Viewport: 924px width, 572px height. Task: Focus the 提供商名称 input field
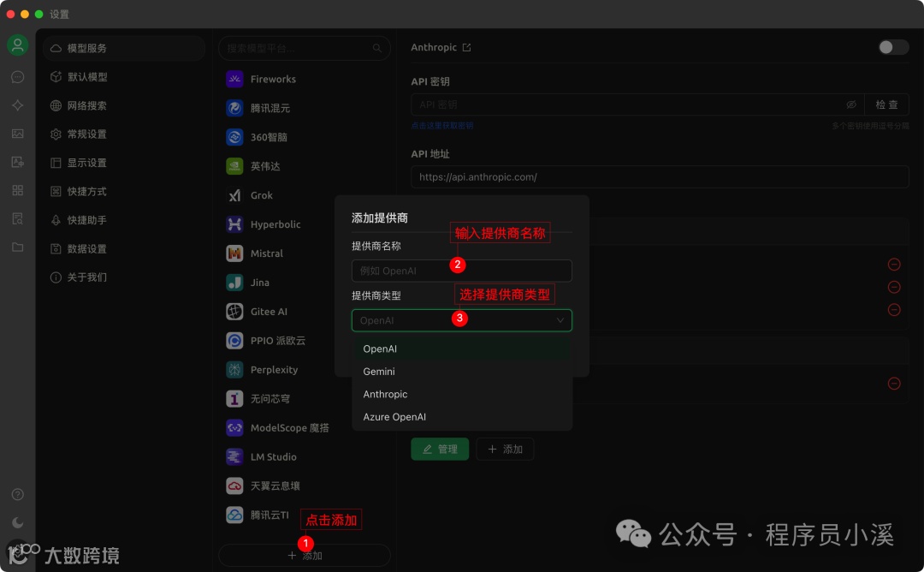click(x=461, y=271)
